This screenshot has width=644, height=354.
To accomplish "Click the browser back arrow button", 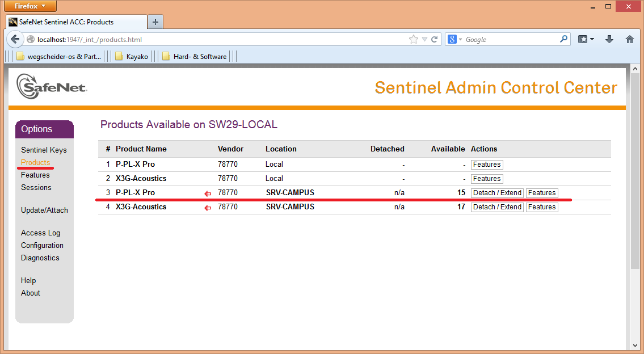I will pos(15,39).
